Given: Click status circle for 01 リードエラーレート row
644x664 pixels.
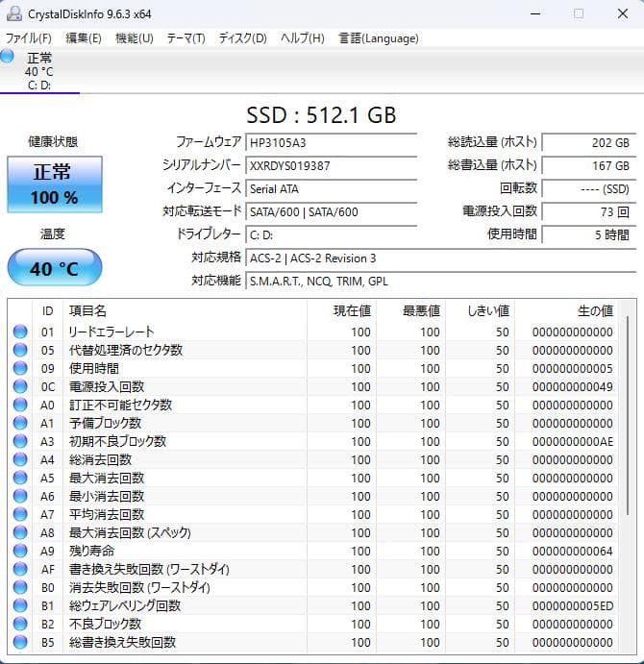Looking at the screenshot, I should point(20,332).
